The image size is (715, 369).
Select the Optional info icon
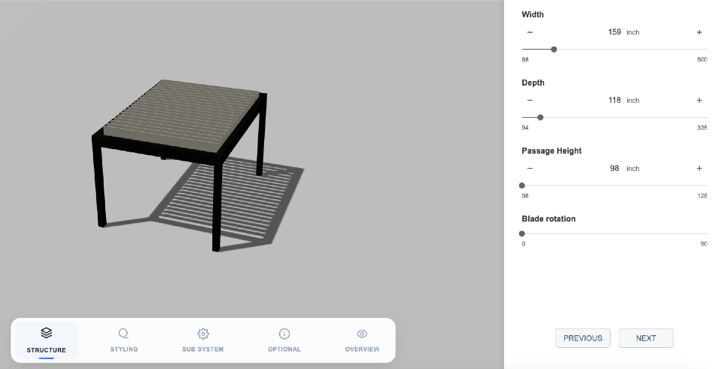[284, 333]
